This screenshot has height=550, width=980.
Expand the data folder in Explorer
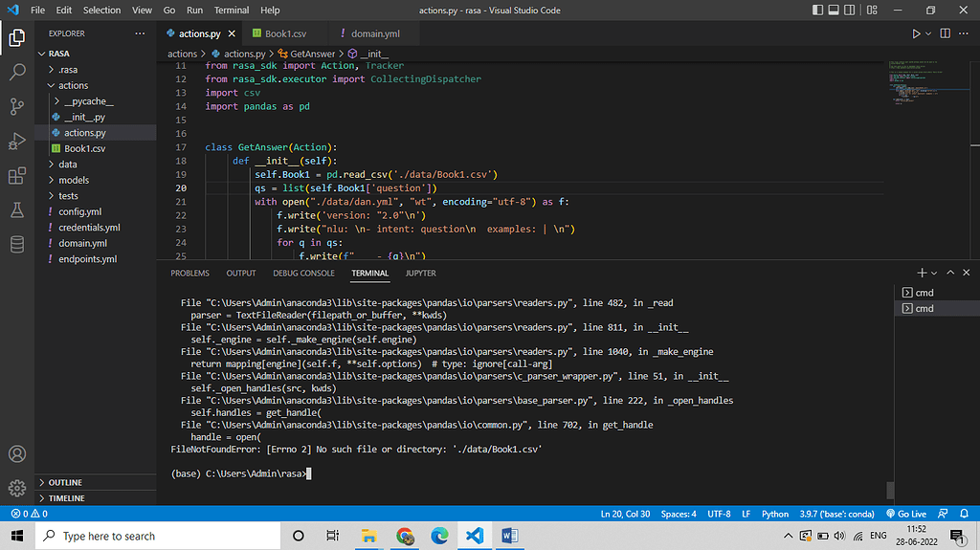(x=67, y=165)
